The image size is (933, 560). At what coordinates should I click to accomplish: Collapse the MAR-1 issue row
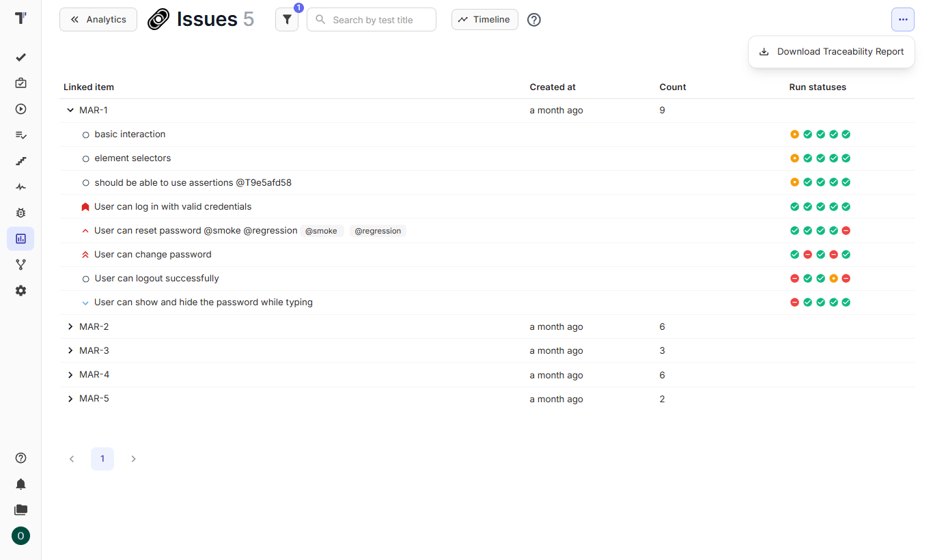pyautogui.click(x=70, y=110)
